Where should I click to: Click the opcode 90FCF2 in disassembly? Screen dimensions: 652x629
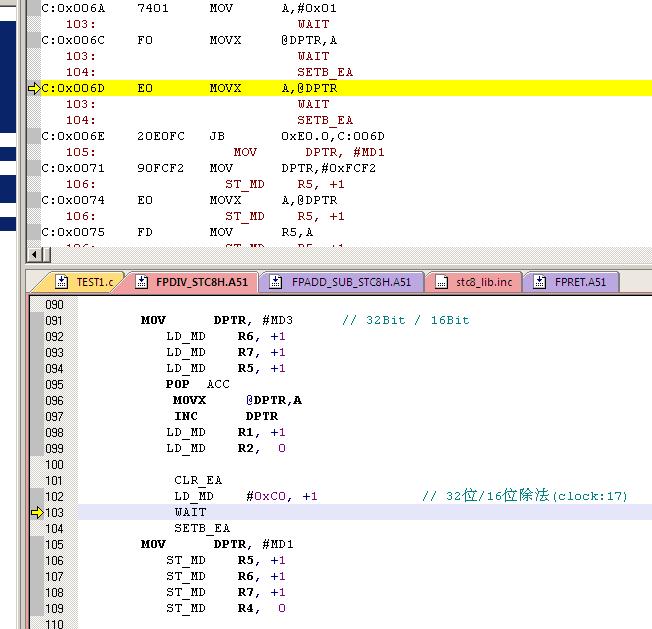click(x=161, y=168)
